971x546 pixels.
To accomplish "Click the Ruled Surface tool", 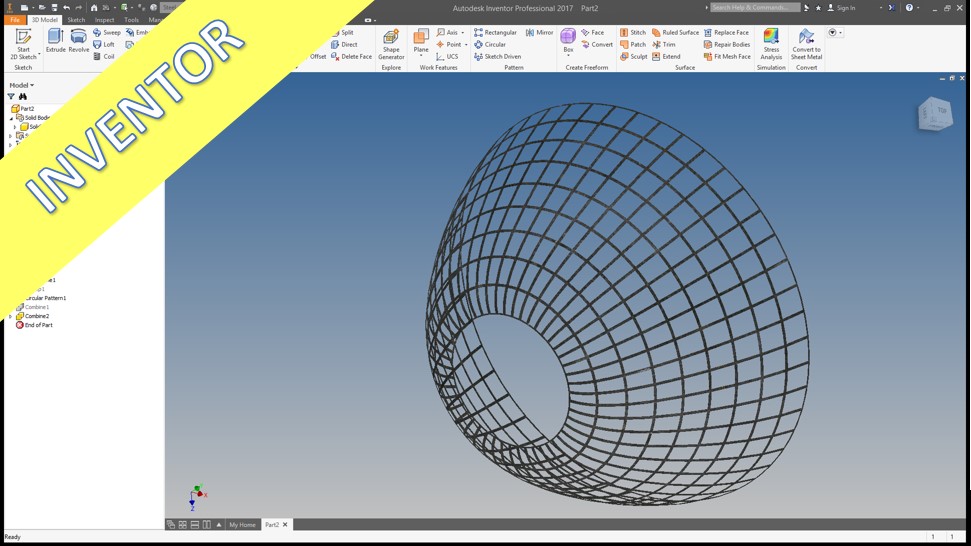I will [675, 32].
